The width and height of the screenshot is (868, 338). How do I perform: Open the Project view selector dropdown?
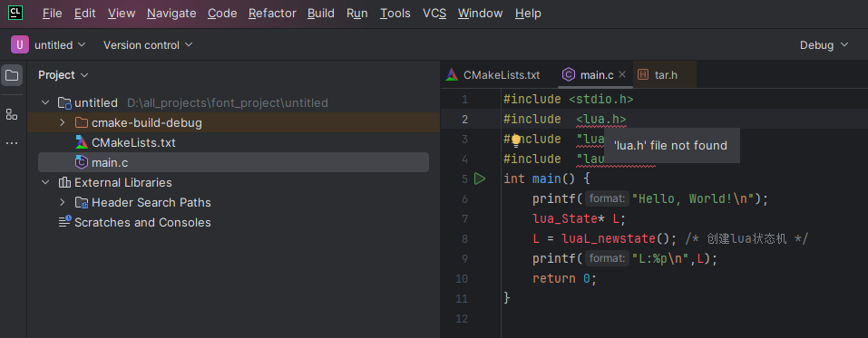63,74
